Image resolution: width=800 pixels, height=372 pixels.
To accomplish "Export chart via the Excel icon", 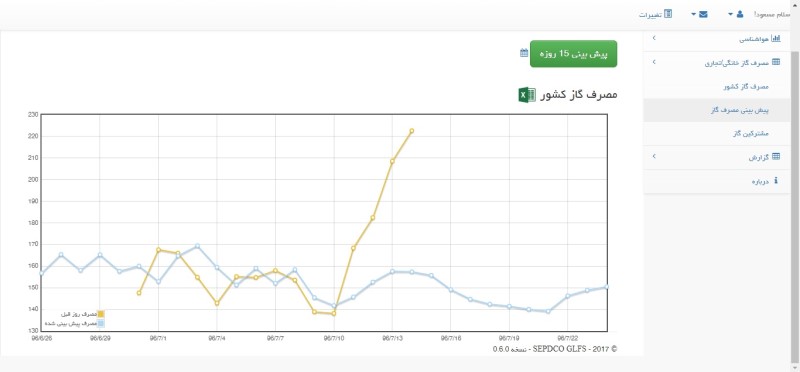I will coord(527,95).
